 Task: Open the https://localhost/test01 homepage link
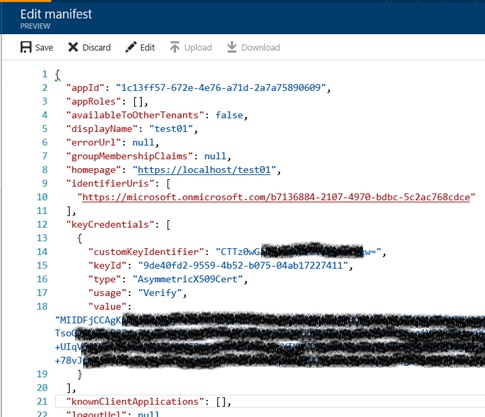click(204, 170)
